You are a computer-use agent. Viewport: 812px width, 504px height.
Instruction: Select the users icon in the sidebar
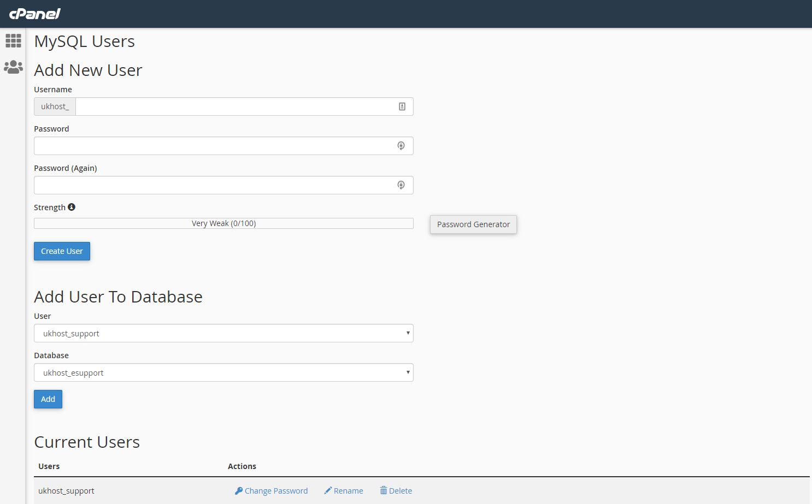tap(13, 67)
